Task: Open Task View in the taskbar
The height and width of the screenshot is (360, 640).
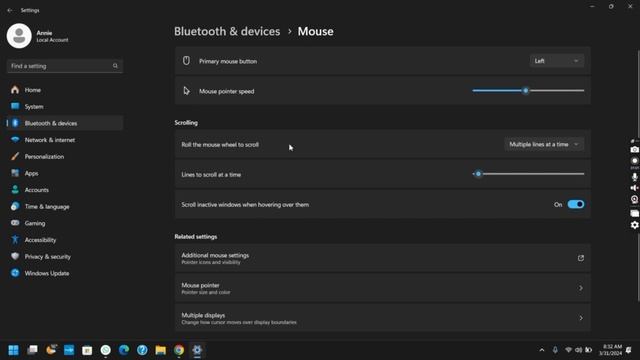Action: (x=32, y=350)
